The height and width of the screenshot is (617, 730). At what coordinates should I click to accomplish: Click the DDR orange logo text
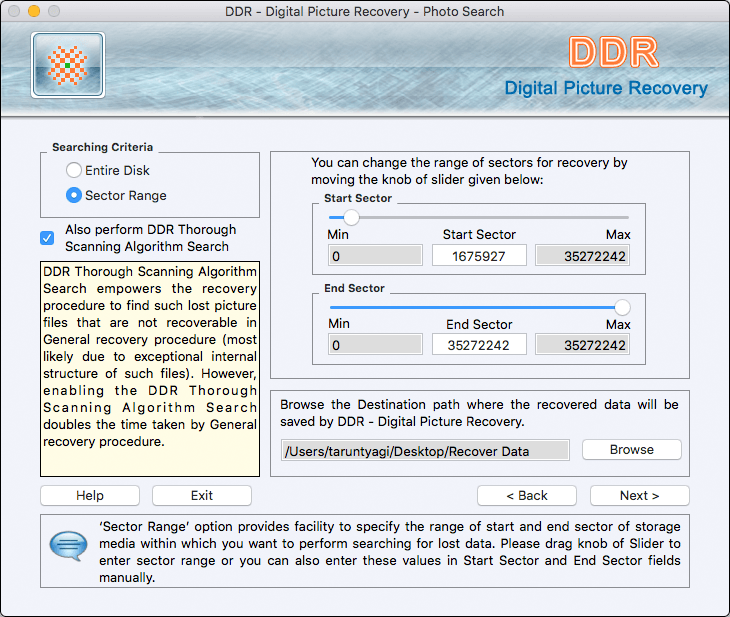click(613, 52)
